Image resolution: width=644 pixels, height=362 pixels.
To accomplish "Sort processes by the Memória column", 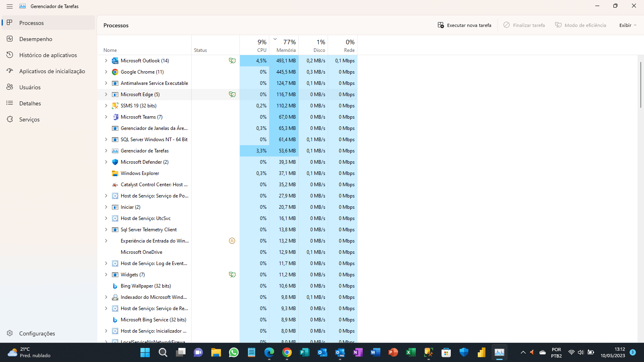I will pos(284,45).
